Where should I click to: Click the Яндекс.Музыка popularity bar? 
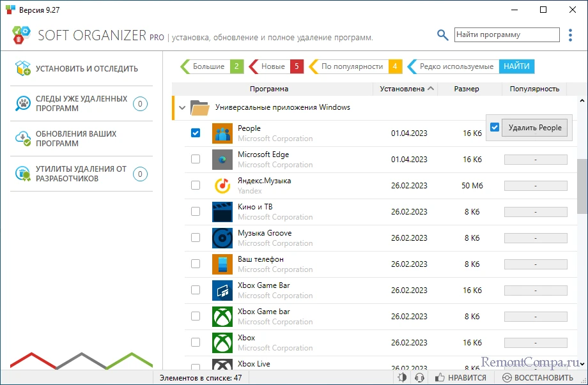536,186
